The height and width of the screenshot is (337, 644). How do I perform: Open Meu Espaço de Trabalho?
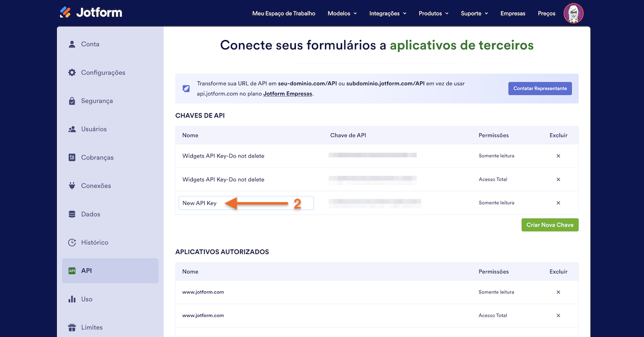click(284, 14)
